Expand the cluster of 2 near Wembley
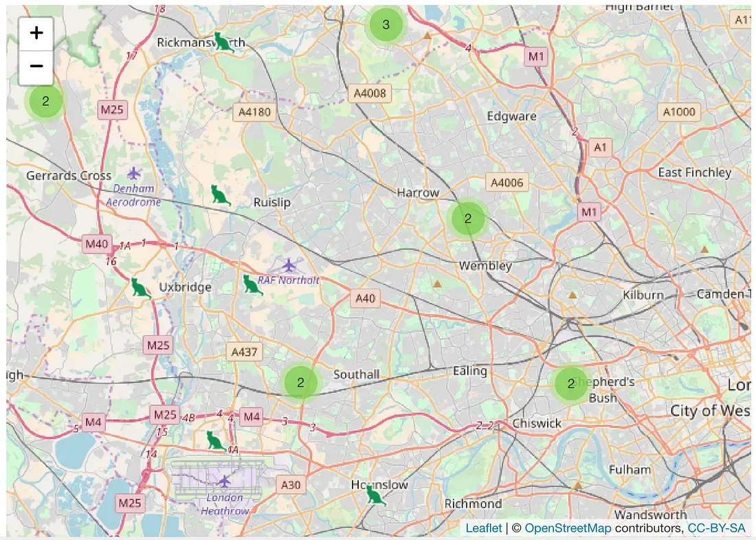This screenshot has width=756, height=540. 468,218
